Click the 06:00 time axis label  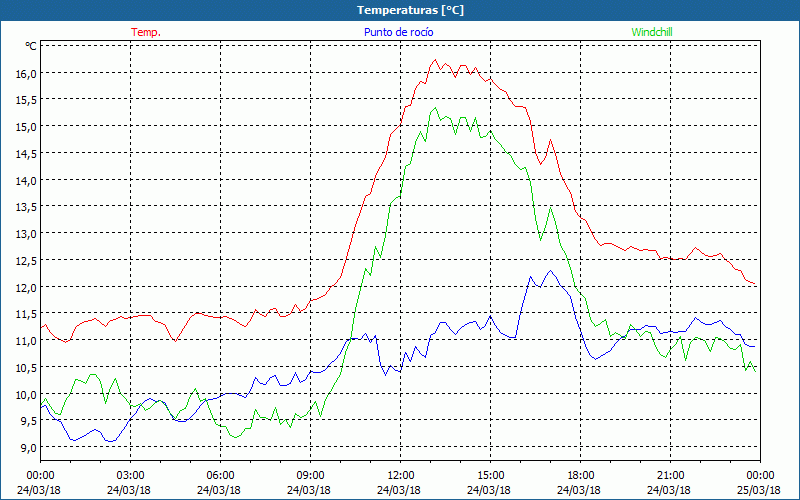(220, 475)
